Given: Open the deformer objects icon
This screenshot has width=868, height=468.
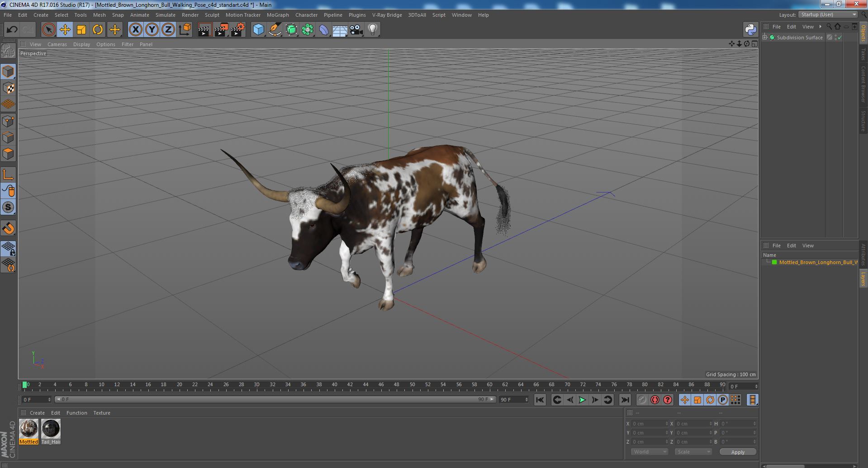Looking at the screenshot, I should click(324, 30).
